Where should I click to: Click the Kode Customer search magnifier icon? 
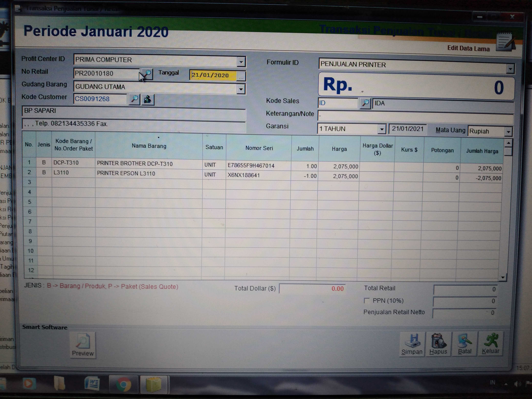tap(134, 99)
